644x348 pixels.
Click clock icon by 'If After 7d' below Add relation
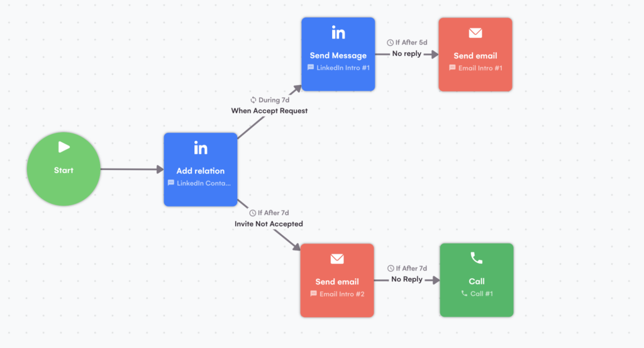[x=252, y=213]
